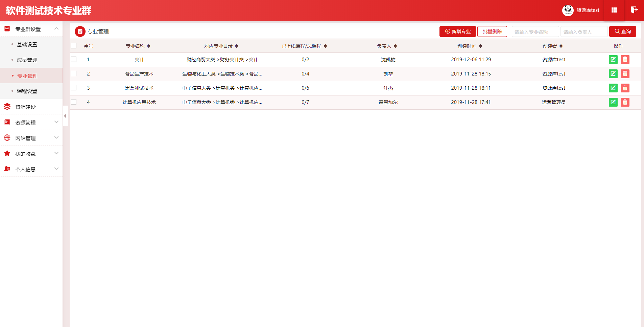The height and width of the screenshot is (327, 644).
Task: Open the 资源管理 menu item
Action: (31, 123)
